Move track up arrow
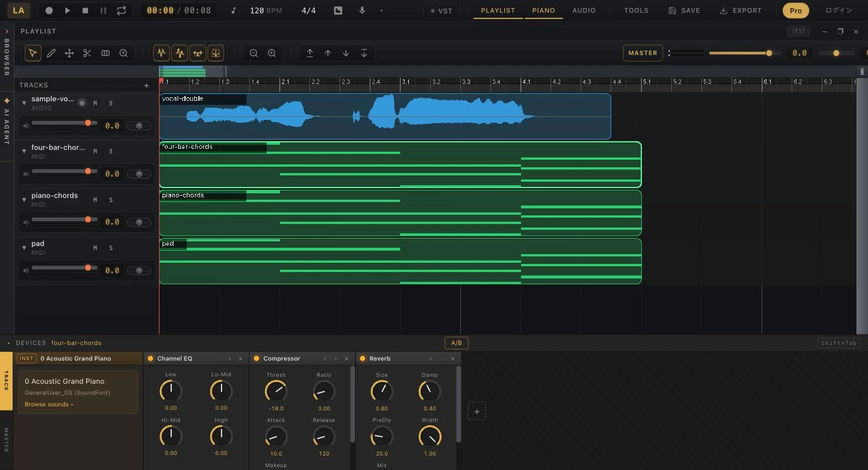The image size is (868, 470). click(328, 53)
